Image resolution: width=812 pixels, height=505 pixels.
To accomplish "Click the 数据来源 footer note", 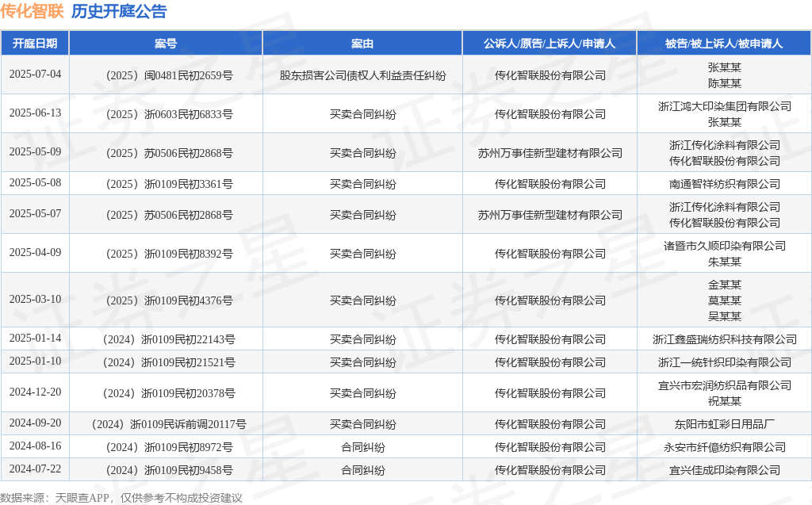I will 121,498.
